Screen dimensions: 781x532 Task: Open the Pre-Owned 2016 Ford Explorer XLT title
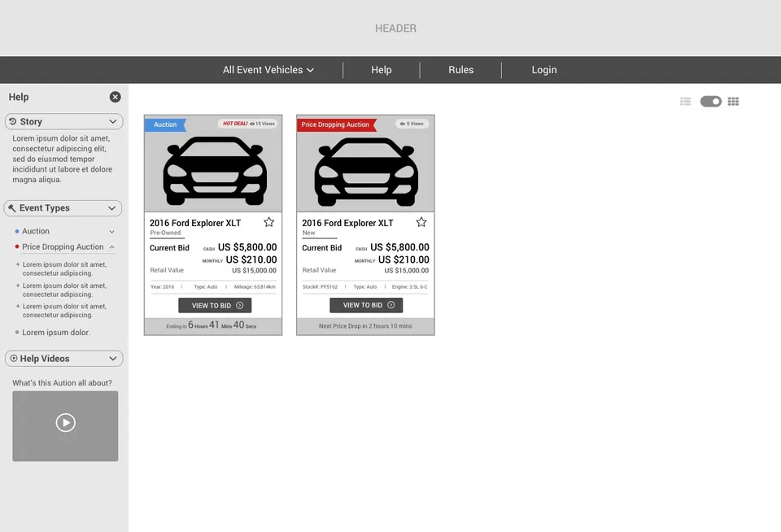[x=195, y=223]
